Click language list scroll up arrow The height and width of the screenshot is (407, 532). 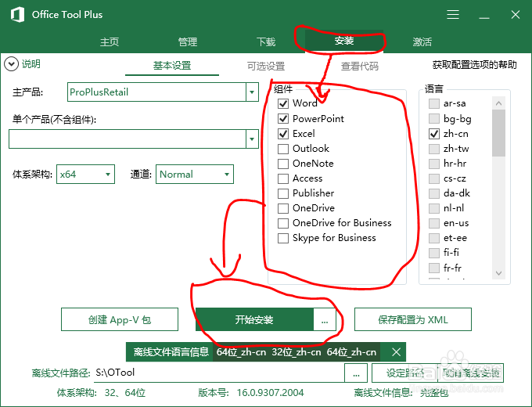(x=498, y=103)
